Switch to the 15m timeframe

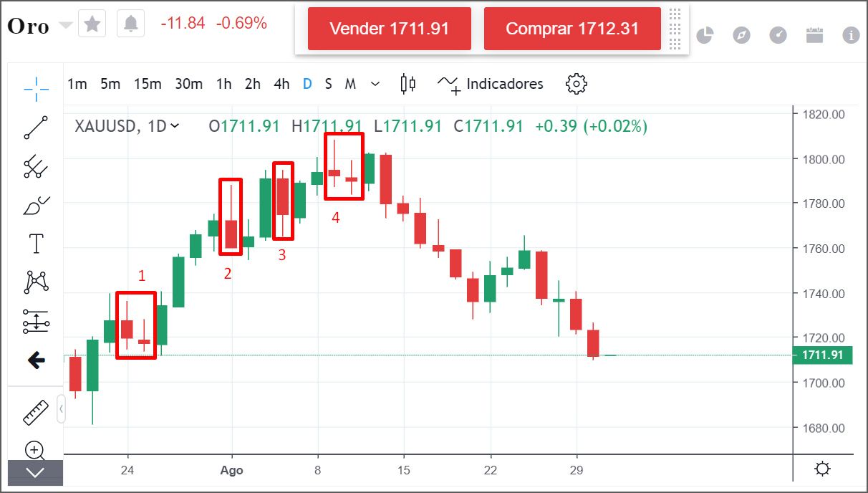[148, 84]
